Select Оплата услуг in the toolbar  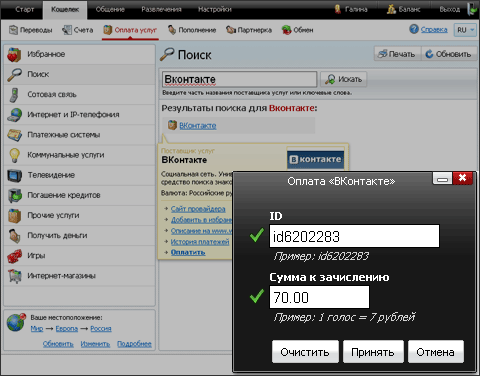pyautogui.click(x=130, y=30)
